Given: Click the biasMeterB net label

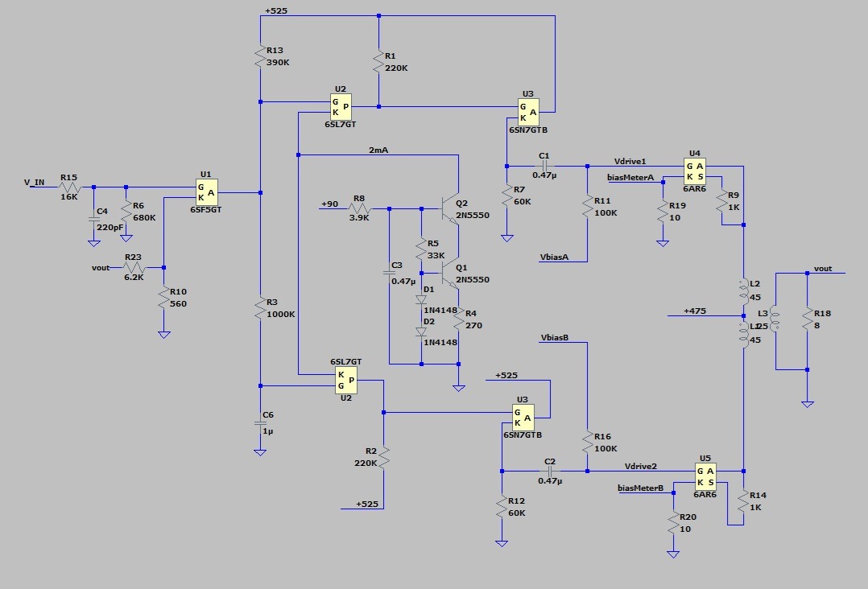Looking at the screenshot, I should pos(640,488).
